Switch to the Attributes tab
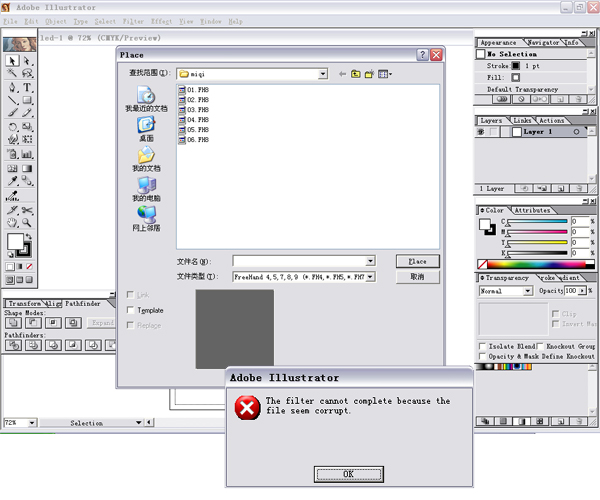Screen dimensions: 600x500 532,210
